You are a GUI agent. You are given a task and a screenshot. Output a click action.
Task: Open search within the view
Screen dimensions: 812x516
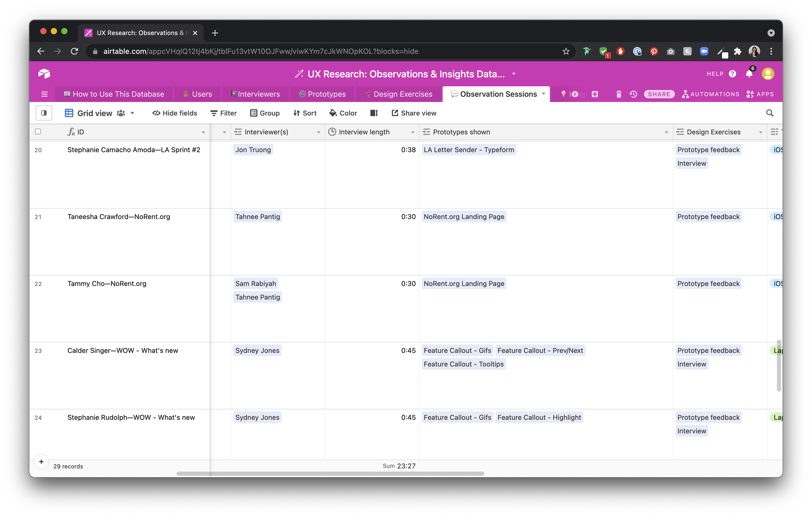pos(770,113)
